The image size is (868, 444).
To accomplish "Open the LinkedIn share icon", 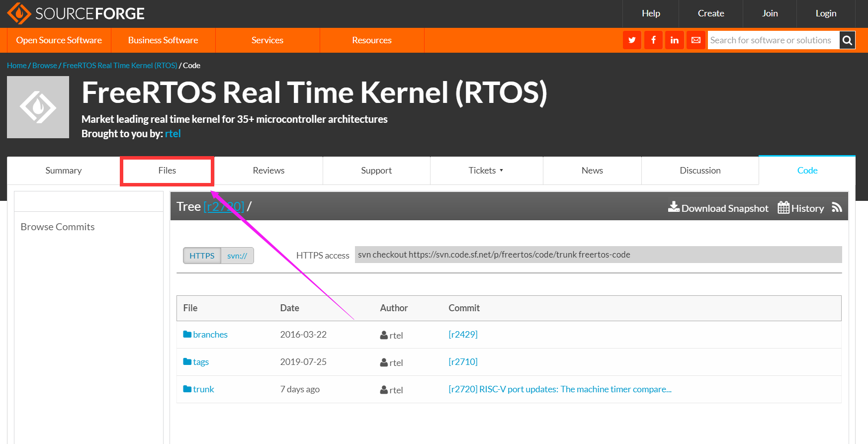I will tap(675, 40).
